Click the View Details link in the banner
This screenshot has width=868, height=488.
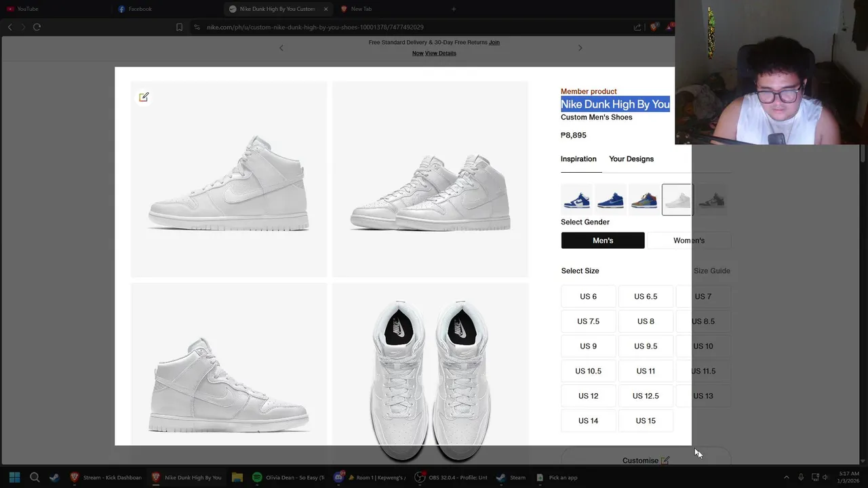(x=441, y=53)
